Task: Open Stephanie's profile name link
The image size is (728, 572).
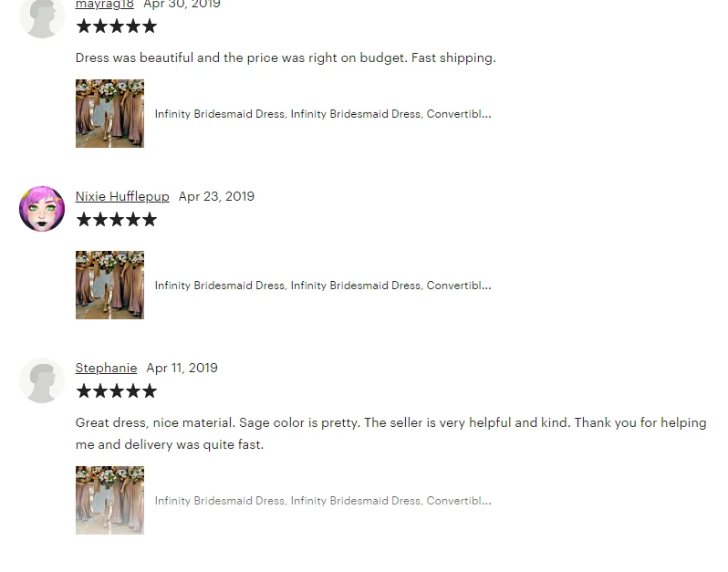Action: coord(106,368)
